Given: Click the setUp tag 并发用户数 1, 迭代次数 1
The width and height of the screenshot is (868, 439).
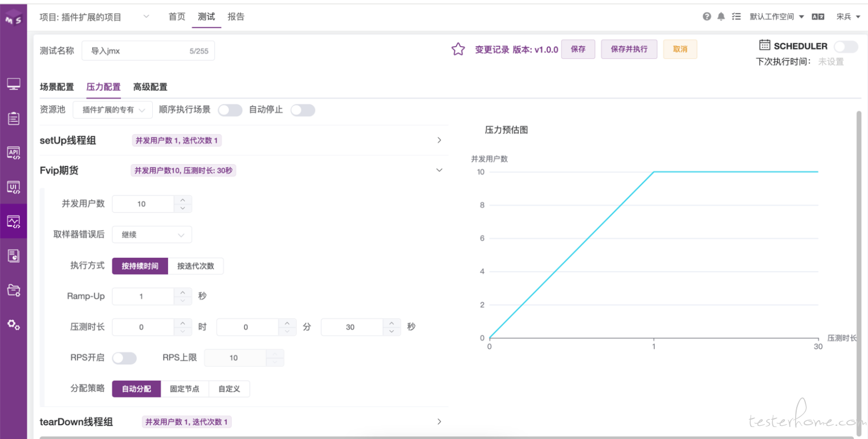Looking at the screenshot, I should point(177,140).
